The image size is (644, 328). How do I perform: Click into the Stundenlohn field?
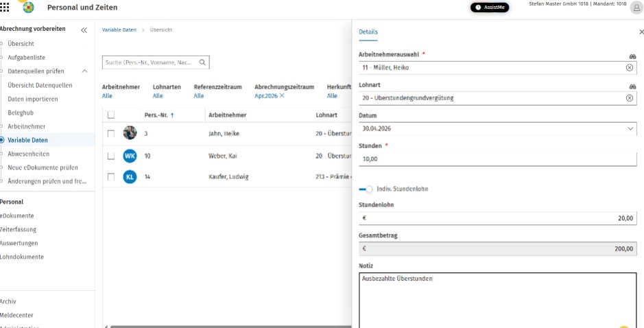click(x=498, y=218)
